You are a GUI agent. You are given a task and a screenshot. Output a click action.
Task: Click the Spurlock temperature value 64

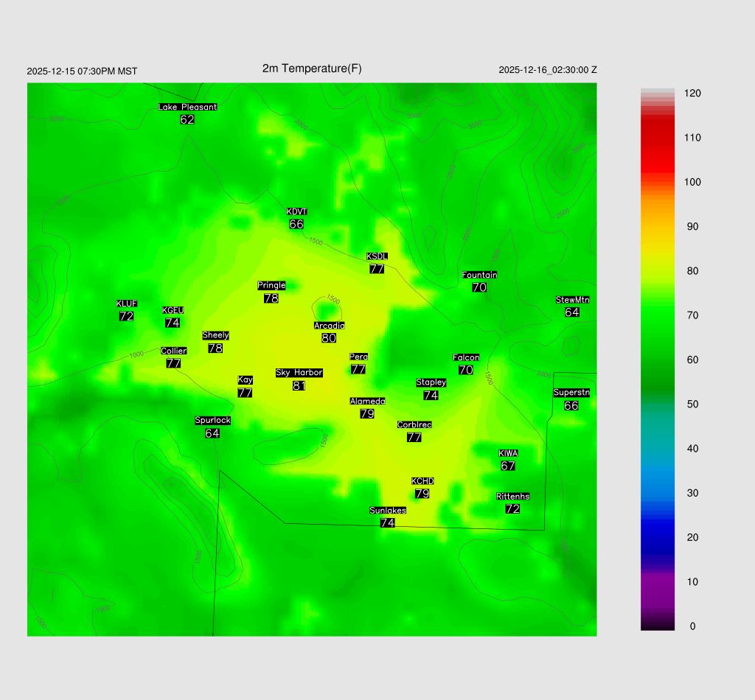(212, 433)
